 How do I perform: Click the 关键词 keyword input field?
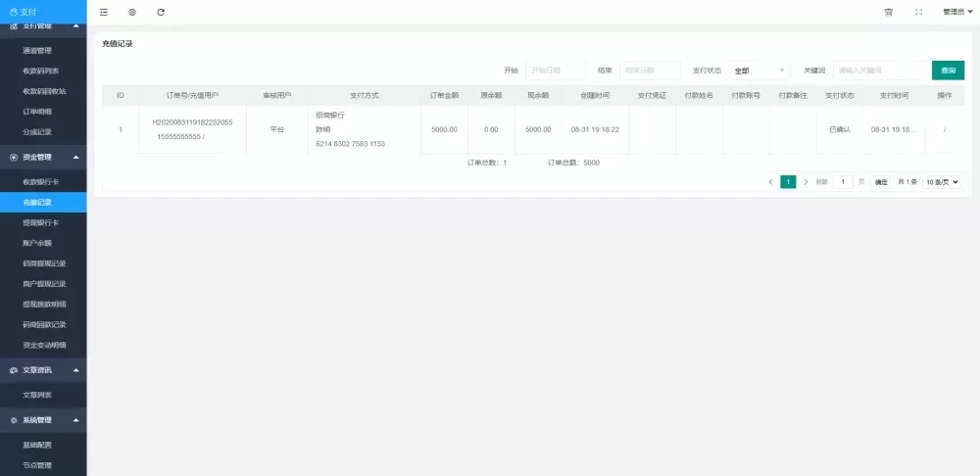[x=880, y=71]
